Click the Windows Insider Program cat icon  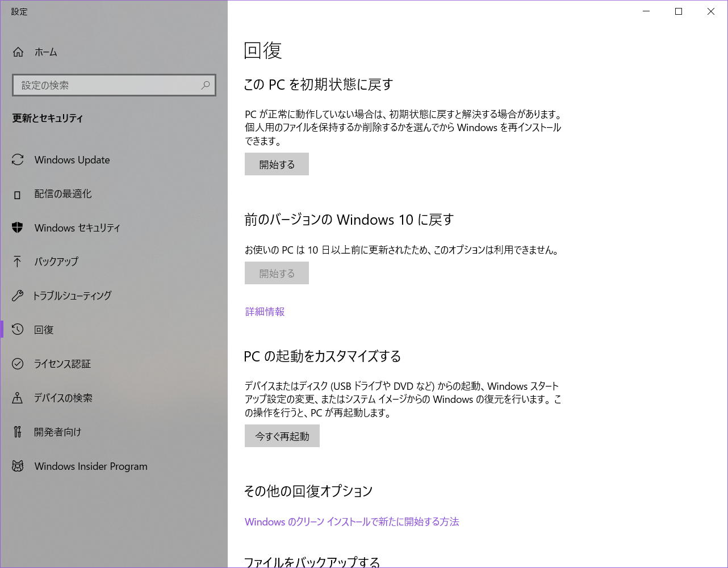click(x=18, y=466)
